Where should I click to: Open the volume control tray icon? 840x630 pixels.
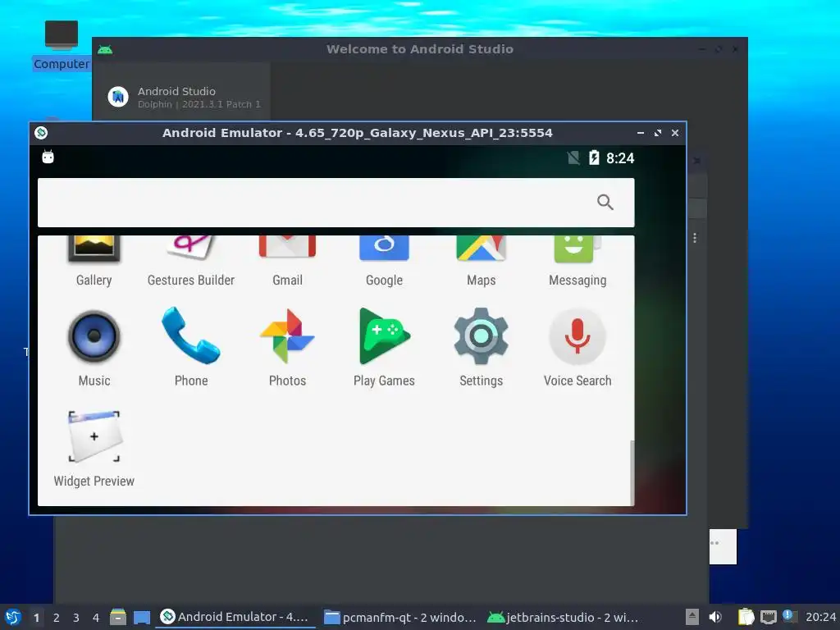715,617
